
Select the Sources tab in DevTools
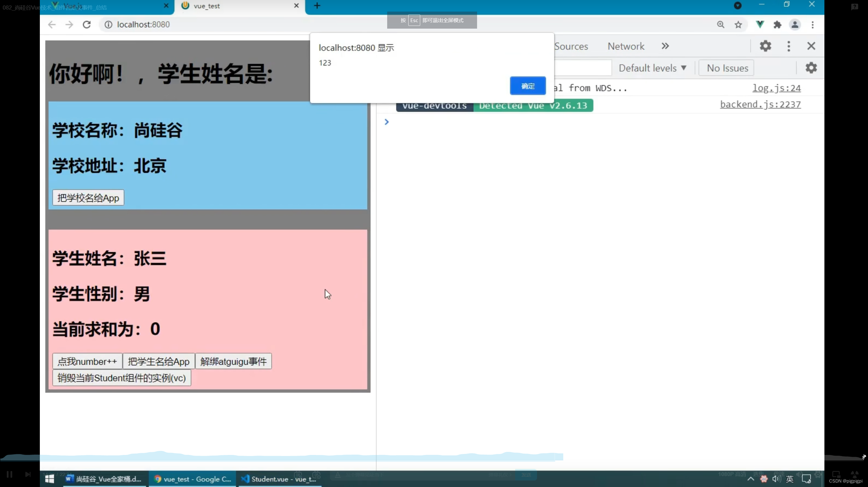click(570, 46)
